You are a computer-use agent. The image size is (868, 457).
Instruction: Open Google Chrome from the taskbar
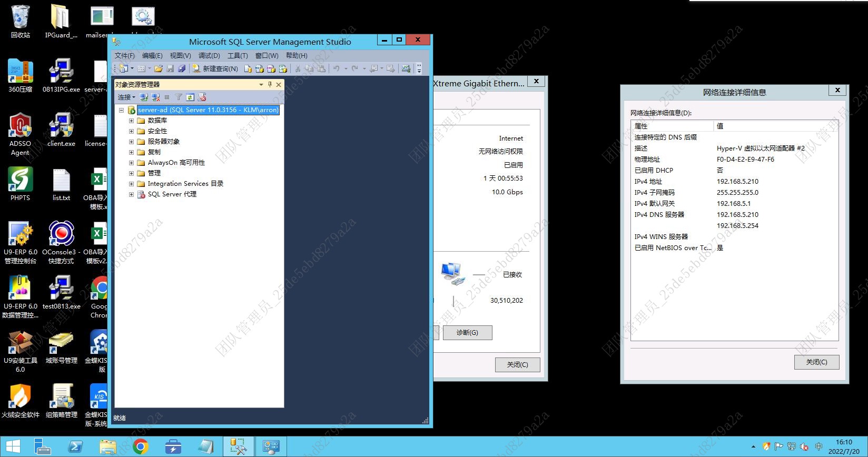140,447
